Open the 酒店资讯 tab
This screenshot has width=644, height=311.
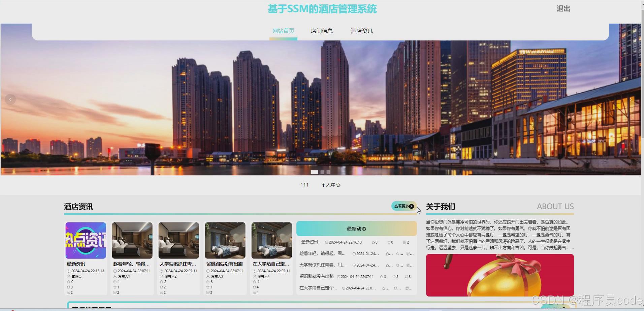(361, 31)
